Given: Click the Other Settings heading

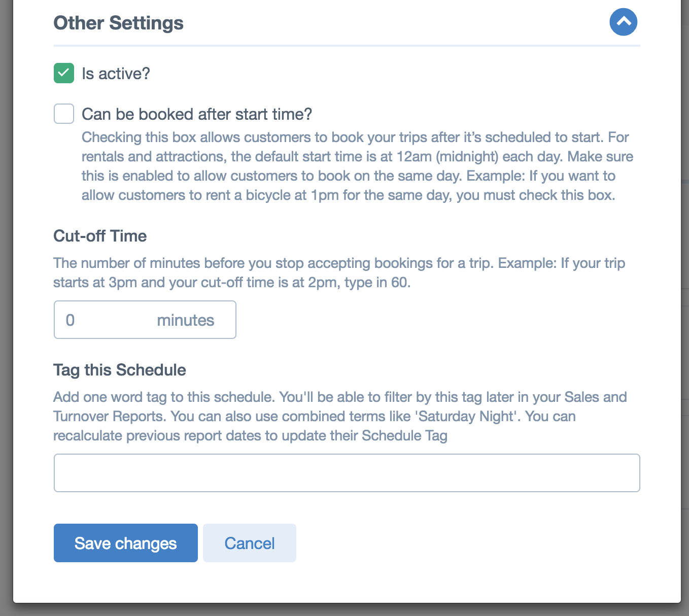Looking at the screenshot, I should point(119,23).
